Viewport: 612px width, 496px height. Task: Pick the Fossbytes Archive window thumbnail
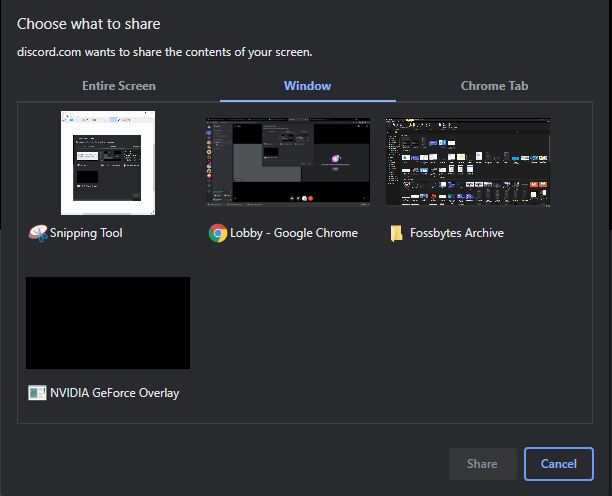tap(468, 163)
